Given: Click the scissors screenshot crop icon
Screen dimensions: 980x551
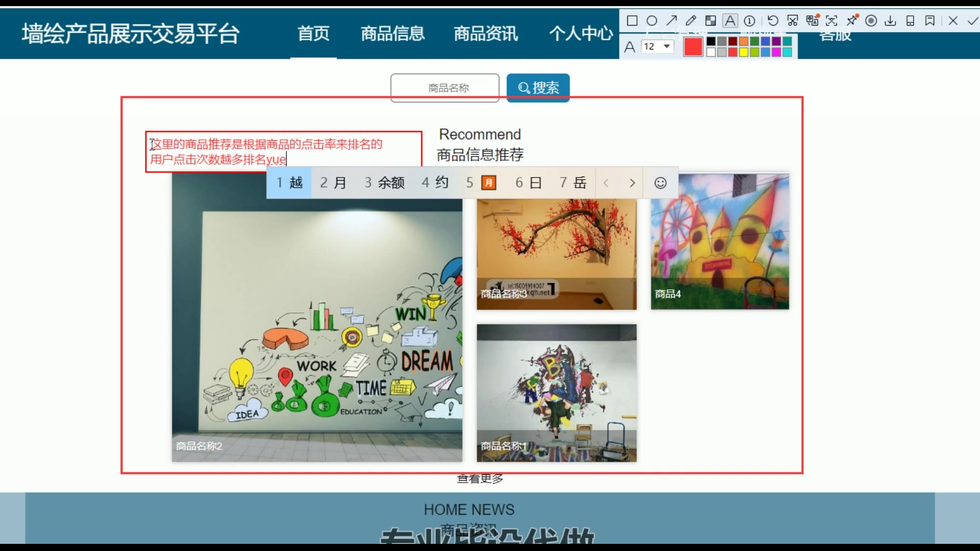Looking at the screenshot, I should coord(793,20).
